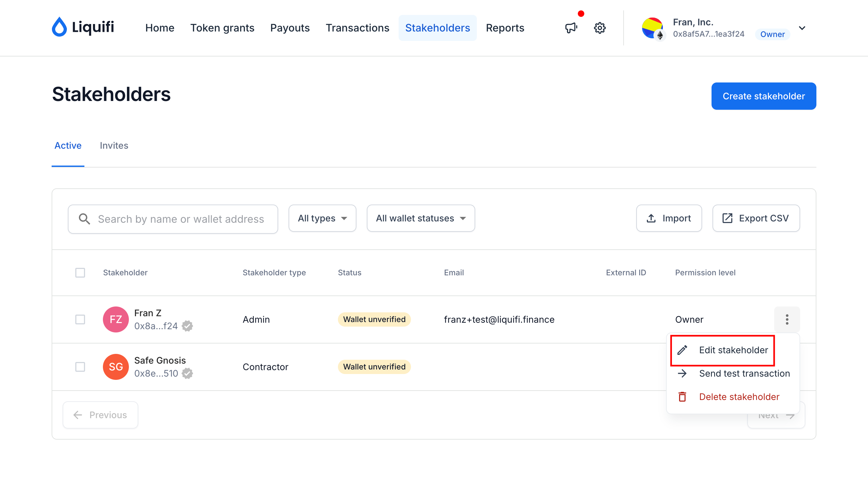Click the arrow icon for Send test transaction
This screenshot has height=487, width=868.
click(682, 373)
